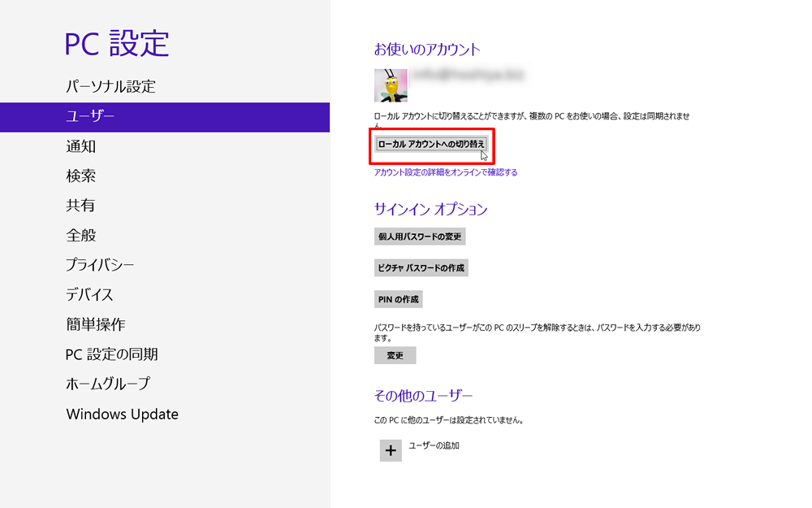Open パーソナル設定 in the PC settings menu
This screenshot has height=508, width=812.
tap(110, 86)
